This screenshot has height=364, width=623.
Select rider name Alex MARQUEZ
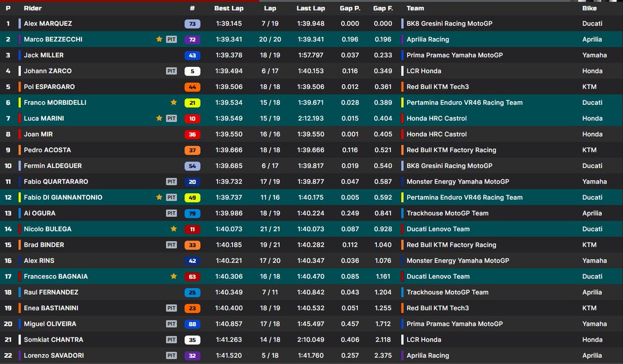tap(48, 24)
